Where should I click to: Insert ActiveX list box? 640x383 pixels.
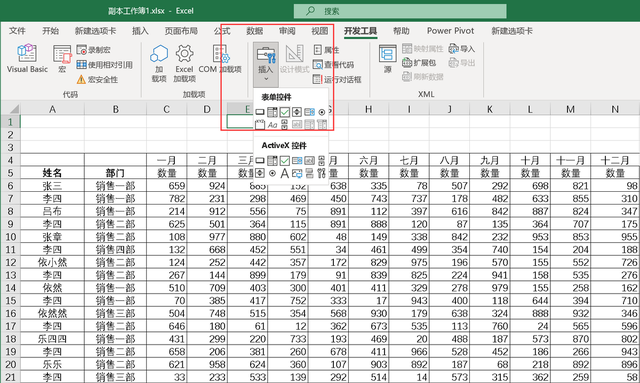pos(297,160)
